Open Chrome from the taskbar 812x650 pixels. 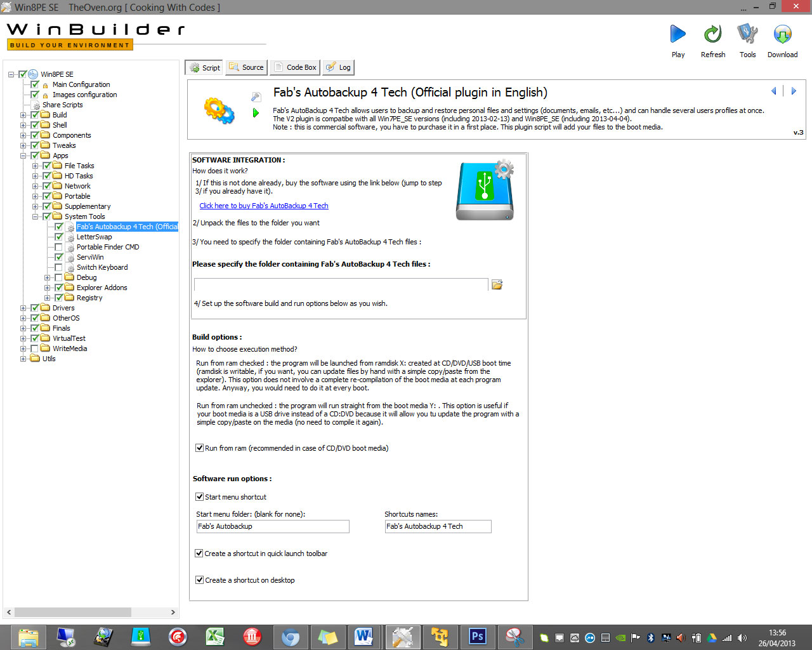tap(290, 637)
